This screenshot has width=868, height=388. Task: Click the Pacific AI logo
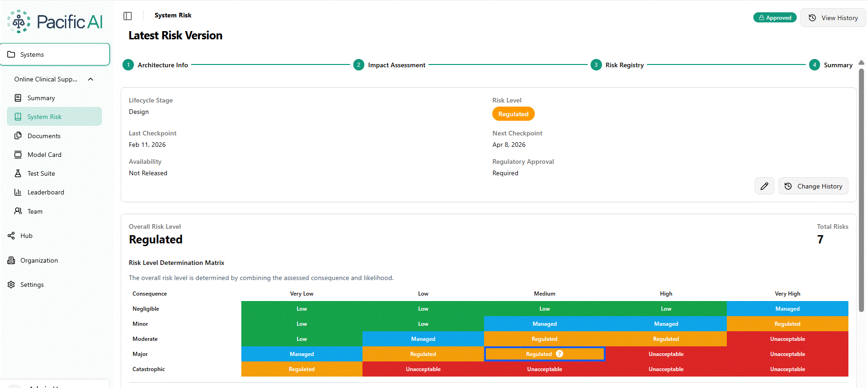click(55, 22)
